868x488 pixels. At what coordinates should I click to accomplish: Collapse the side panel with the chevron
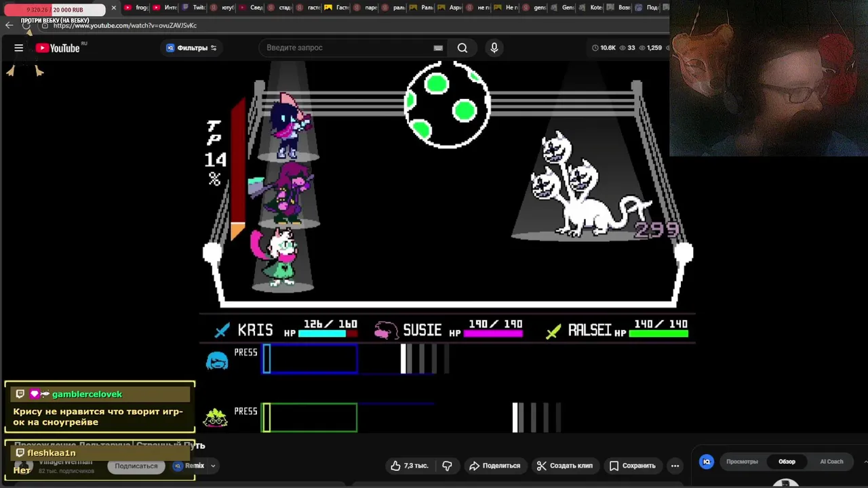pos(865,462)
